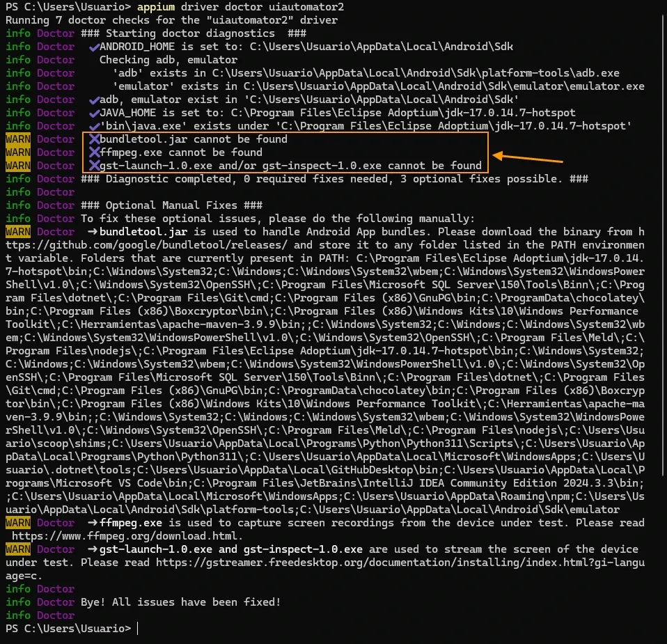Click the arrow icon before 'ffmpeg.exe is used'
667x644 pixels.
(93, 523)
